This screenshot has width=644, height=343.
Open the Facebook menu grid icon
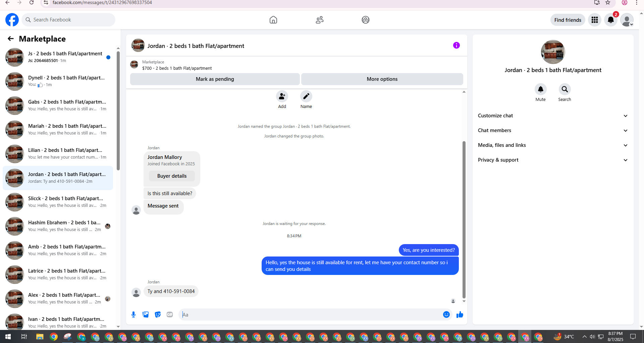(x=595, y=20)
